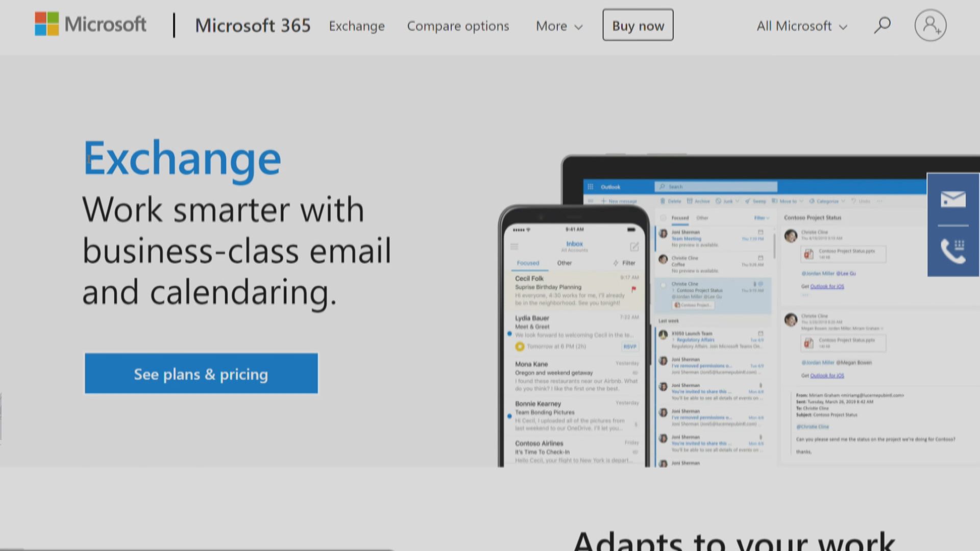This screenshot has width=980, height=551.
Task: Check the select-all circle beside Focused tab
Action: tap(663, 218)
